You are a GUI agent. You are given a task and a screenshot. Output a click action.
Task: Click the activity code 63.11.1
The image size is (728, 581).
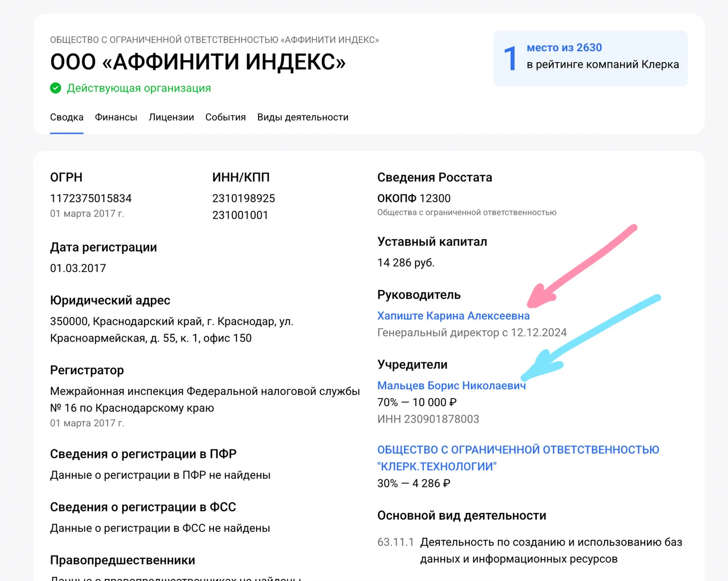tap(396, 542)
